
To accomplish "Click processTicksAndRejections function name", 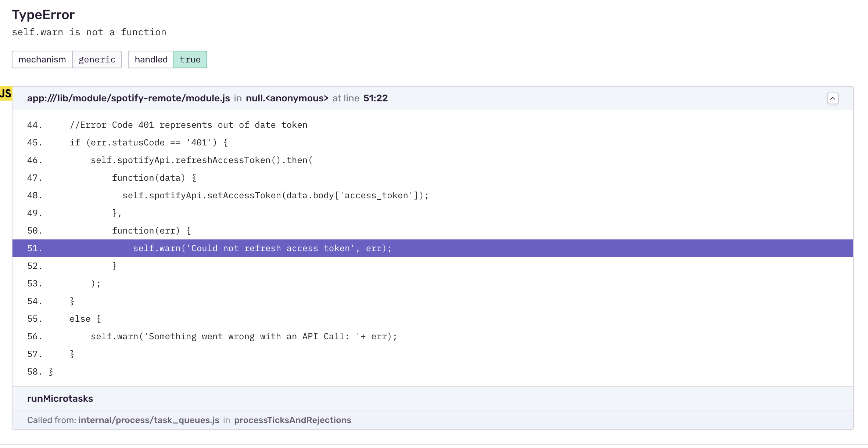I will [292, 420].
